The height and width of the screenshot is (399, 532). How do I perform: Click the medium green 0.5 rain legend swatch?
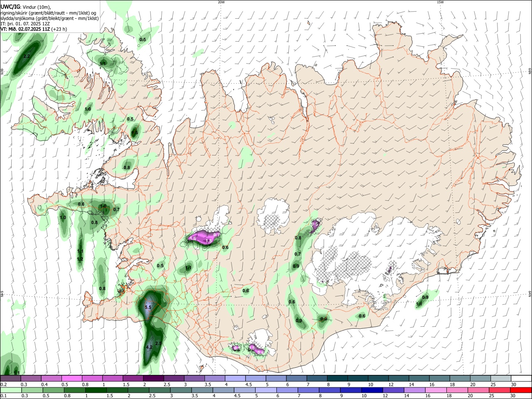click(53, 390)
